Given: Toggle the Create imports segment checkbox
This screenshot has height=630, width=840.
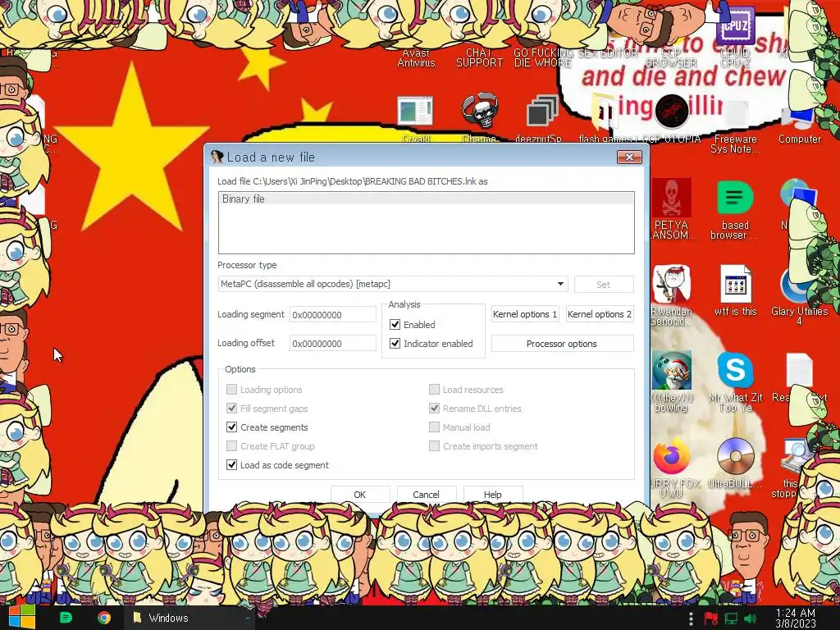Looking at the screenshot, I should (435, 445).
